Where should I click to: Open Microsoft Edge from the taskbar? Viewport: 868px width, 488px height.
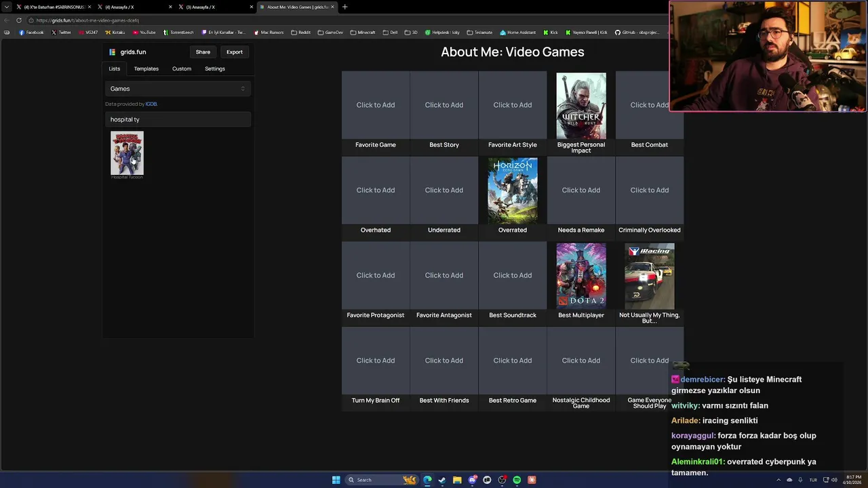(x=427, y=480)
